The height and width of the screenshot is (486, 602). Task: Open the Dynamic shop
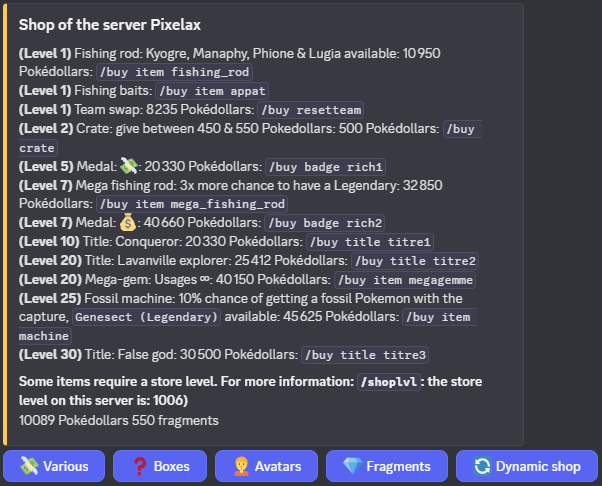click(527, 466)
